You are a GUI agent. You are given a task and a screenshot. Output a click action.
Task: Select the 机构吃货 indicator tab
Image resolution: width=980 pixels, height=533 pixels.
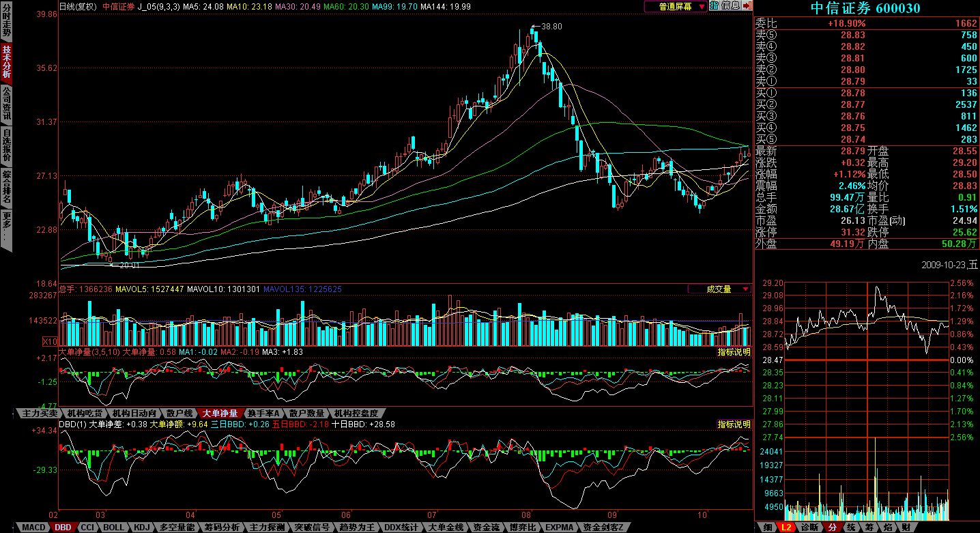point(84,414)
